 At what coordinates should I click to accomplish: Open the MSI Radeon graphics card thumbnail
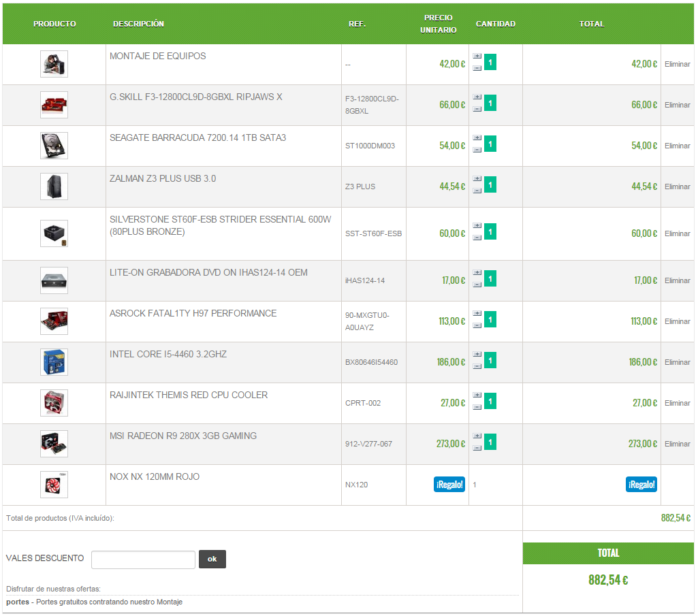(54, 444)
